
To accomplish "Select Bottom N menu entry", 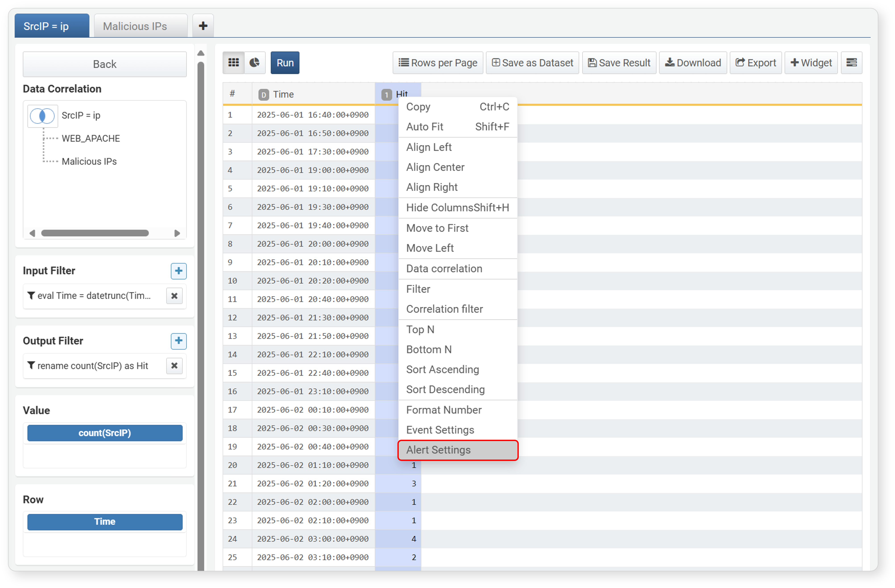I will click(x=458, y=350).
